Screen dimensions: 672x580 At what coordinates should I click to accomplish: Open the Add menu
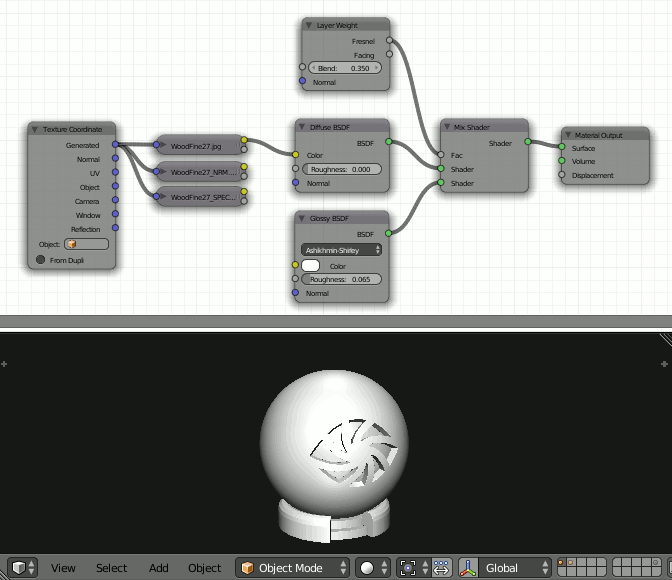[159, 568]
